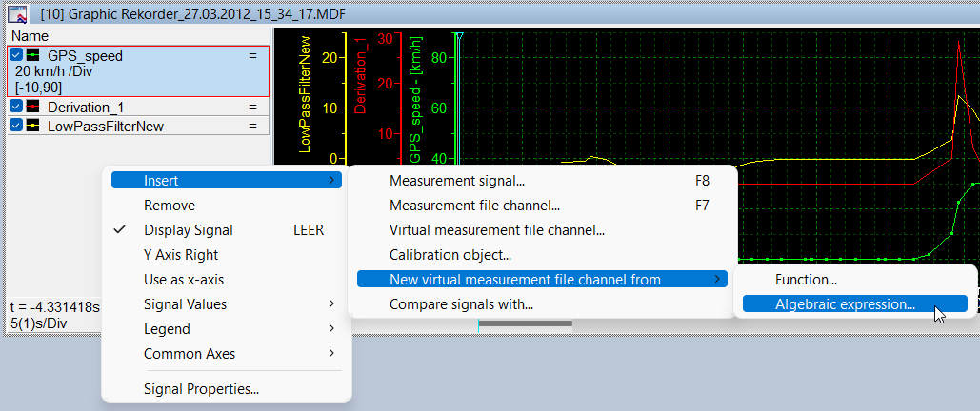Click the red Derivation_1 peak in graph
Screen dimensions: 980x411
point(958,45)
